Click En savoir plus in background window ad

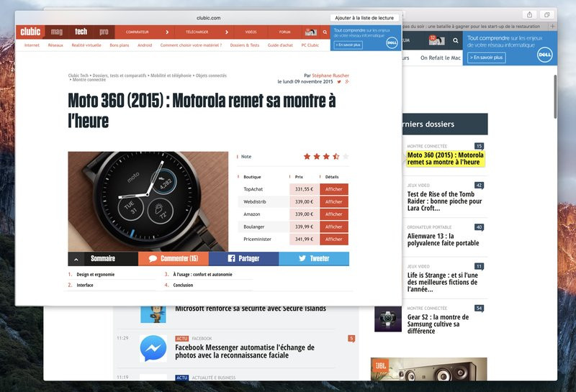pos(487,58)
